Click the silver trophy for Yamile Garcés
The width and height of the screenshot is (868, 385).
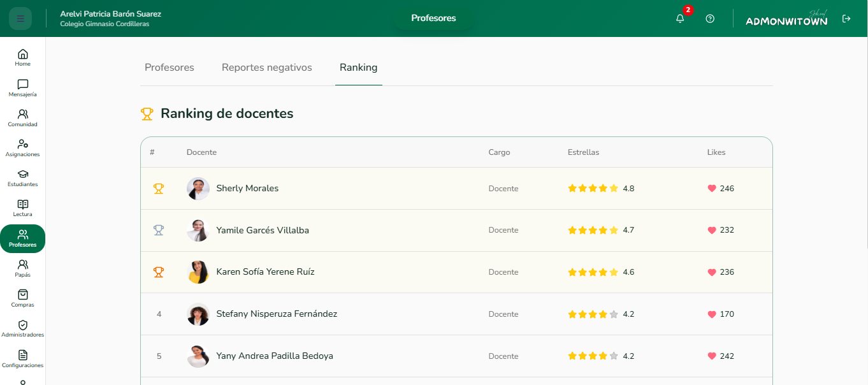[x=159, y=230]
